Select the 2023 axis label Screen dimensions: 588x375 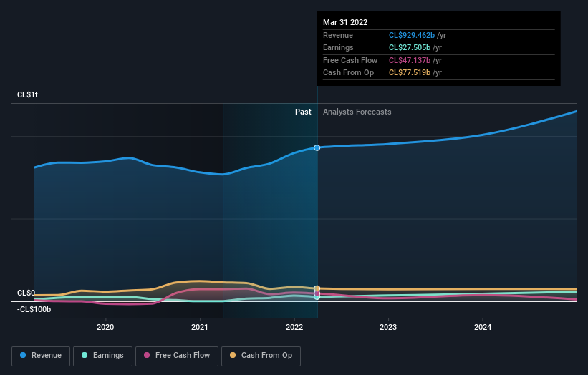coord(388,327)
